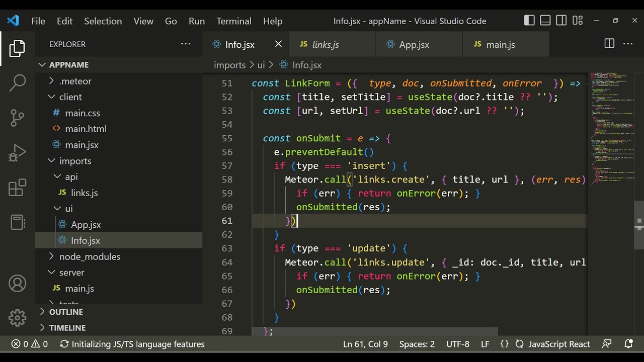Open the Extensions view
The width and height of the screenshot is (644, 362).
[18, 188]
